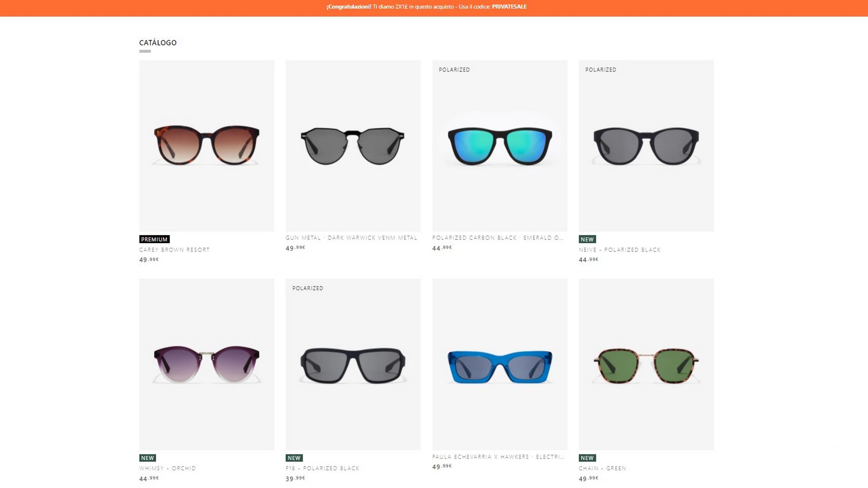Click the NEW badge above Whimsy Orchid
The height and width of the screenshot is (488, 868).
pyautogui.click(x=147, y=458)
